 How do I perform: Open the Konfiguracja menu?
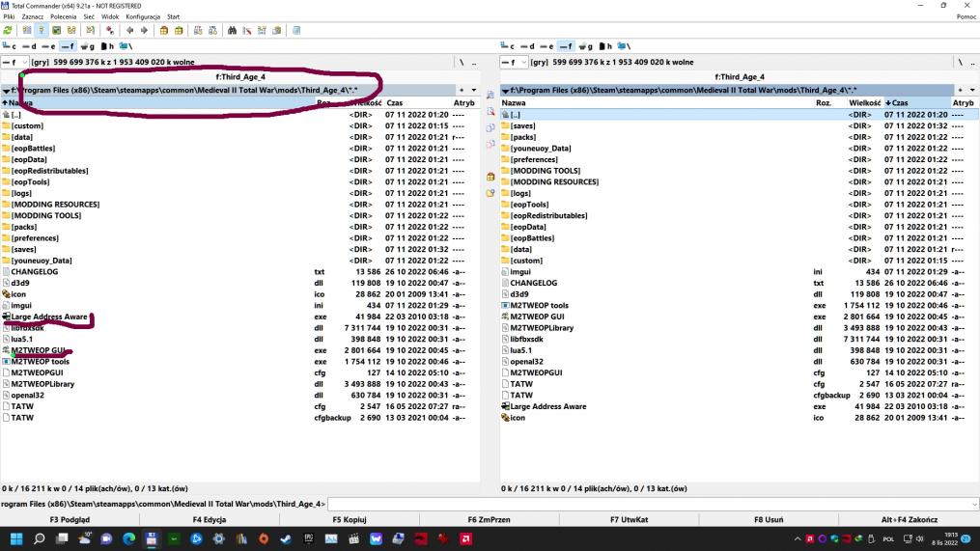click(x=143, y=16)
